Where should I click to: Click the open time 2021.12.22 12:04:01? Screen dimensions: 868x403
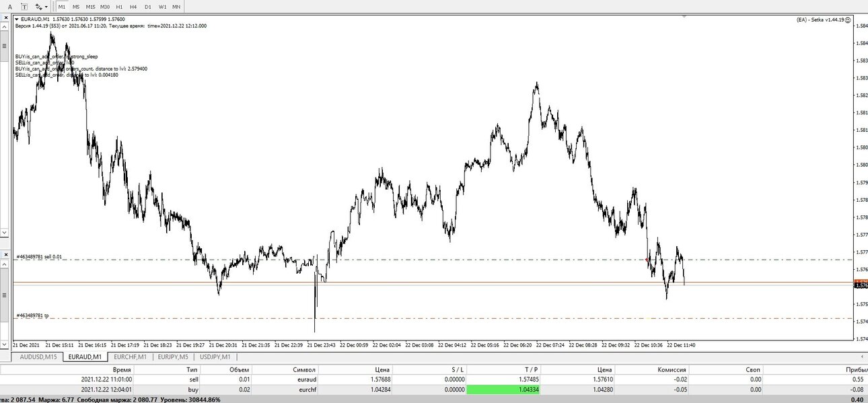pos(106,389)
